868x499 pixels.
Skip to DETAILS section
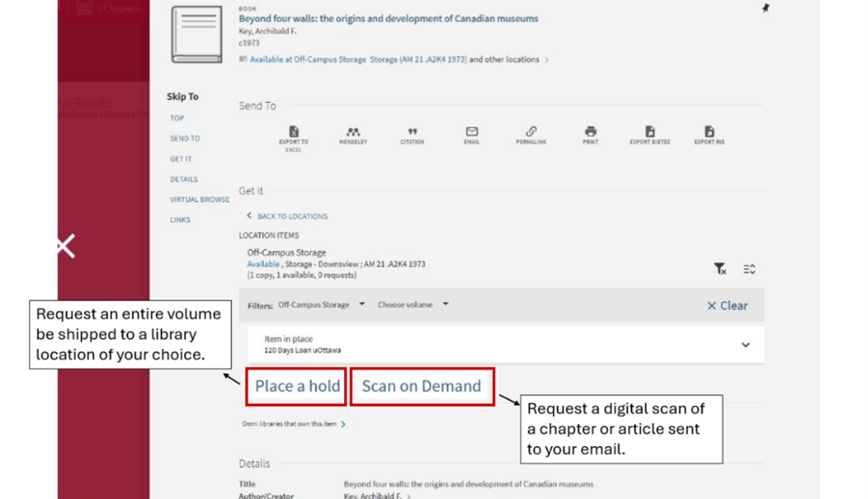(184, 179)
